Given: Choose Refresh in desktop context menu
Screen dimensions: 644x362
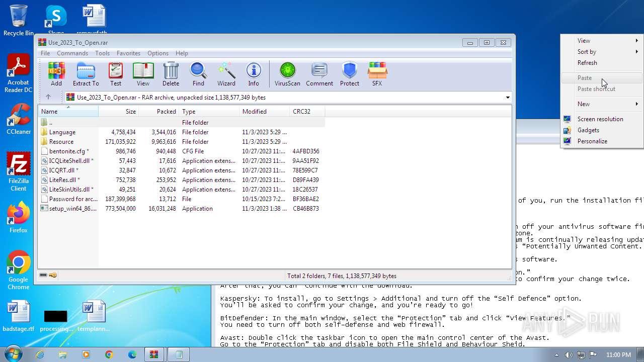Looking at the screenshot, I should pos(602,63).
